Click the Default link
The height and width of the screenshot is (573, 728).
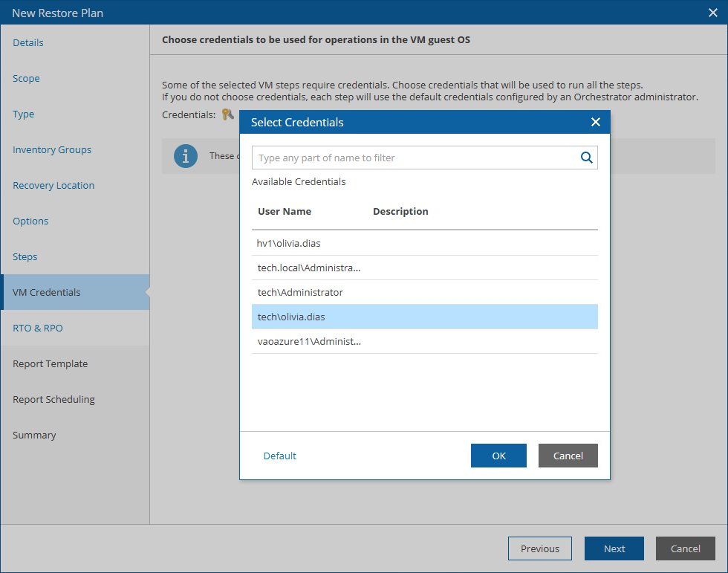[x=279, y=456]
